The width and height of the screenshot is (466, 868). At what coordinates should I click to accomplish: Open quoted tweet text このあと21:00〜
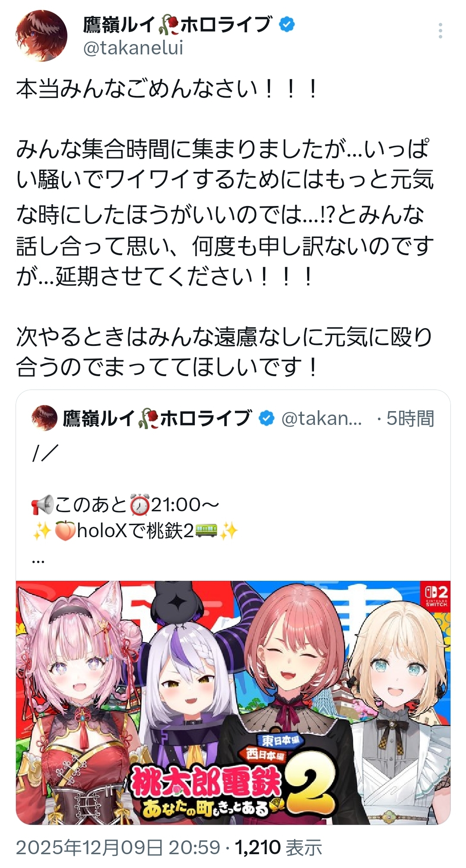[x=126, y=505]
